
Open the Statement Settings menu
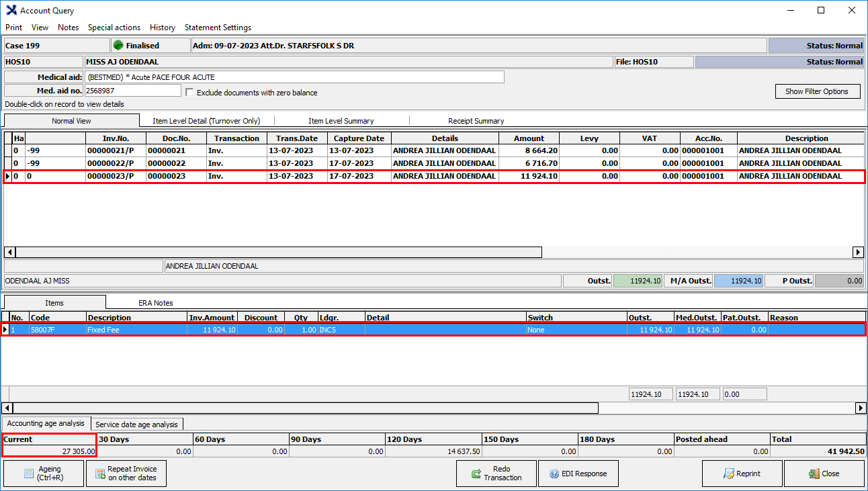pyautogui.click(x=218, y=28)
